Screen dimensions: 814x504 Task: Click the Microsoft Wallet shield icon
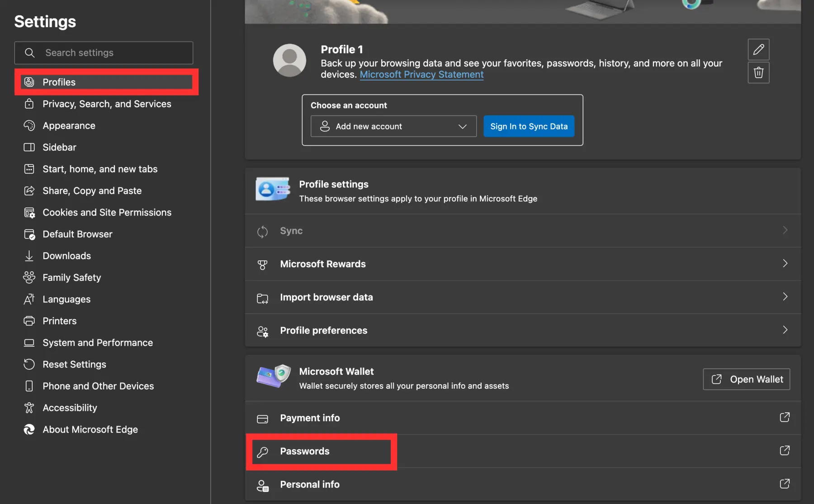point(273,376)
